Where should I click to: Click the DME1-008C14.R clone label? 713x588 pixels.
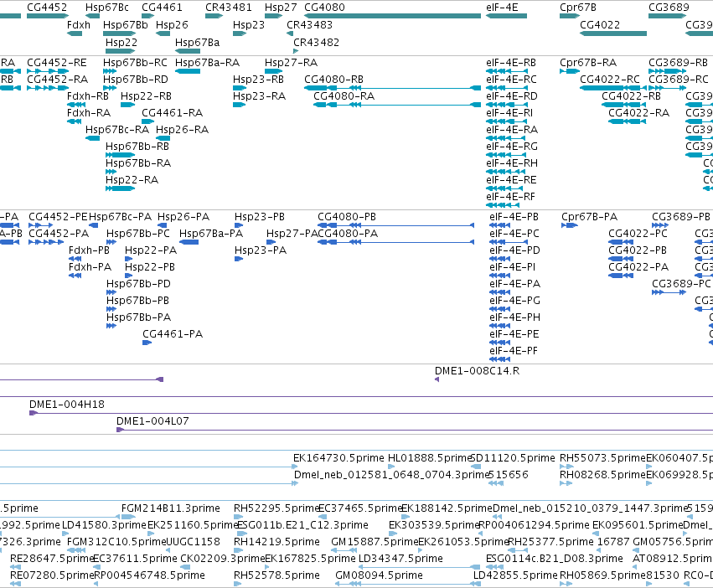click(477, 371)
